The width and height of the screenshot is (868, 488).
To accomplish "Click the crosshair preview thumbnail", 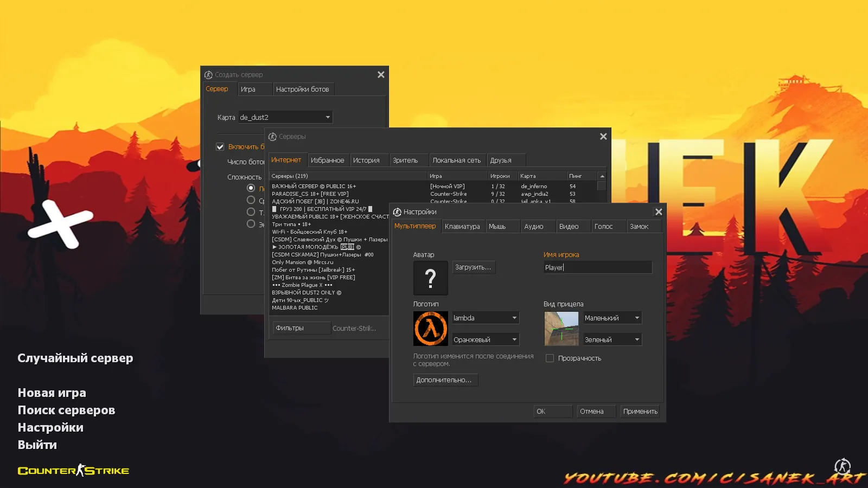I will (x=561, y=329).
